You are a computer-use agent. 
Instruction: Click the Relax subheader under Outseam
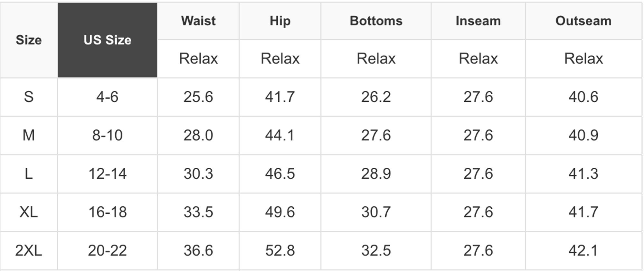583,59
